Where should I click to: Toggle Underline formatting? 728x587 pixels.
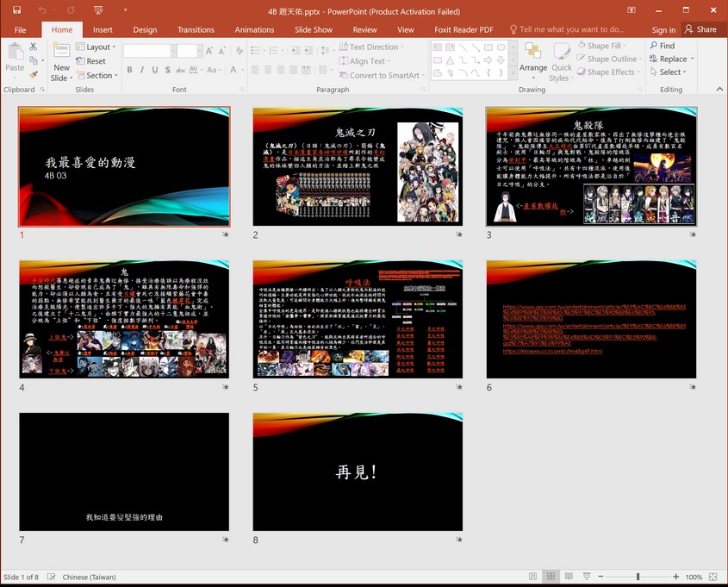[x=154, y=70]
